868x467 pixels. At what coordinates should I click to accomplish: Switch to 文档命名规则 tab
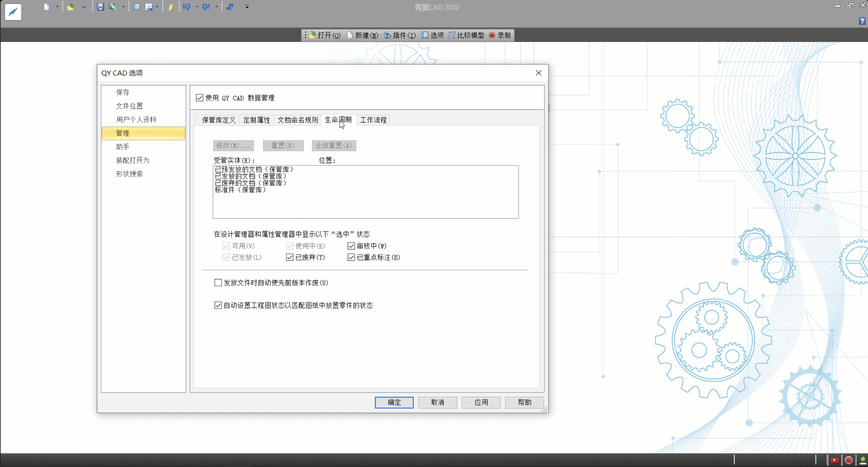click(298, 120)
